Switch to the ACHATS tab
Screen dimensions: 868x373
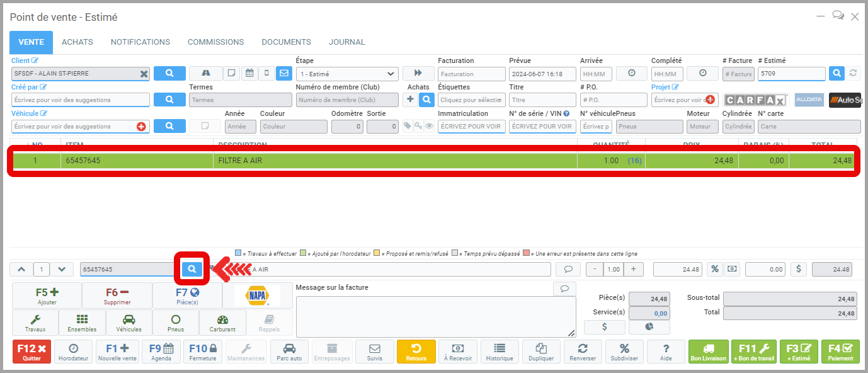(x=77, y=42)
